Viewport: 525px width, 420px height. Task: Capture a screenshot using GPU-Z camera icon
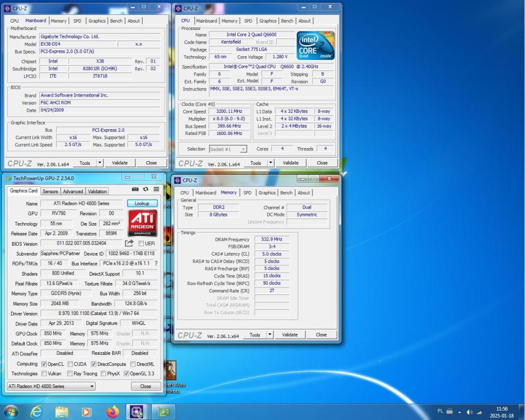click(x=135, y=190)
